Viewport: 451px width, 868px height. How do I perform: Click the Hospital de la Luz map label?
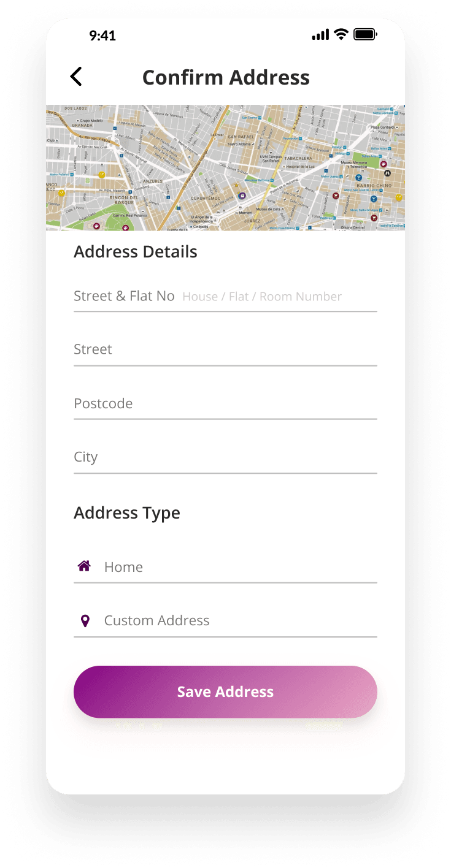pos(300,167)
